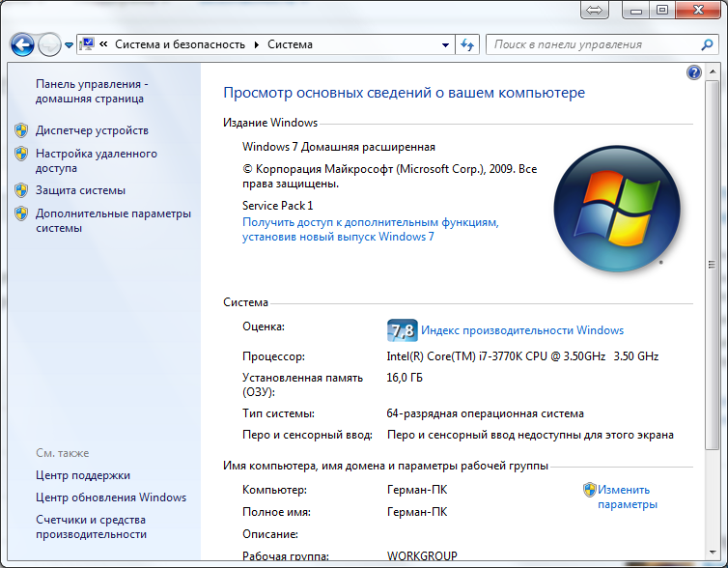Expand arrow after 'Система и безопасность'
728x568 pixels.
(x=256, y=44)
